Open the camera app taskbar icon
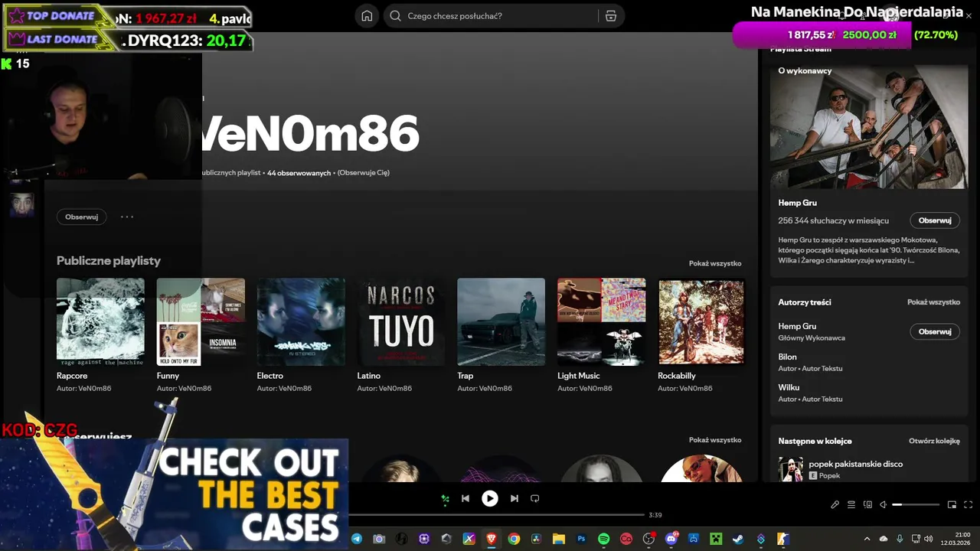Image resolution: width=980 pixels, height=551 pixels. coord(379,539)
